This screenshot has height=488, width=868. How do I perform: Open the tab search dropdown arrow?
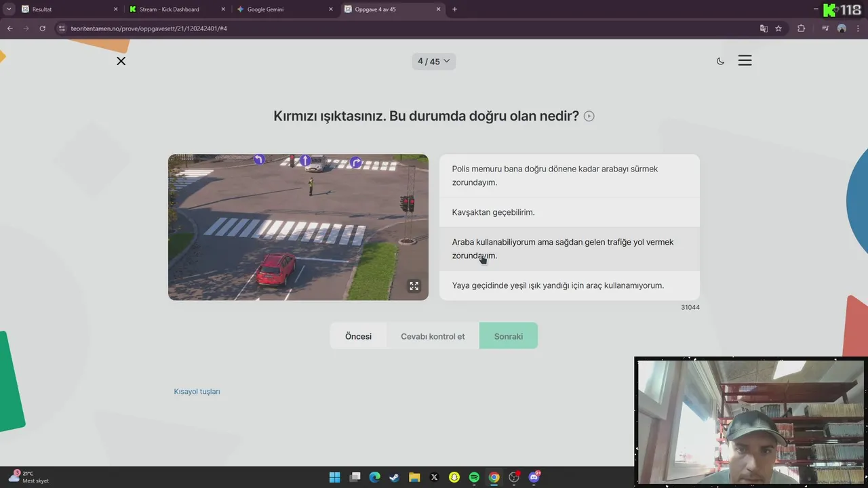(9, 9)
